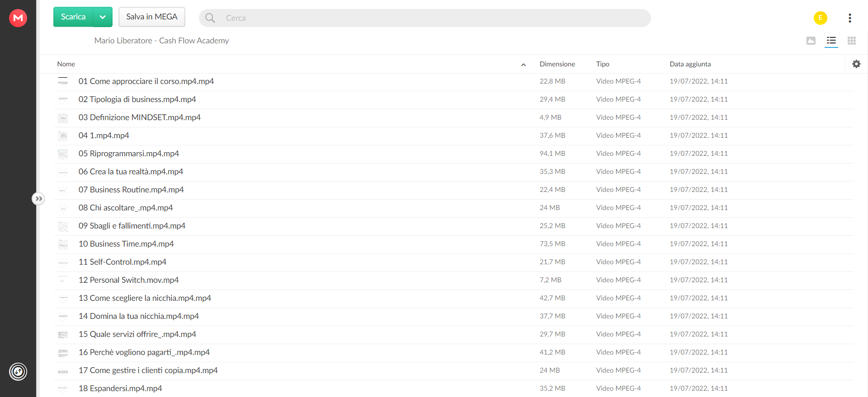
Task: Click date added in 18 Espandersi row
Action: pyautogui.click(x=698, y=388)
